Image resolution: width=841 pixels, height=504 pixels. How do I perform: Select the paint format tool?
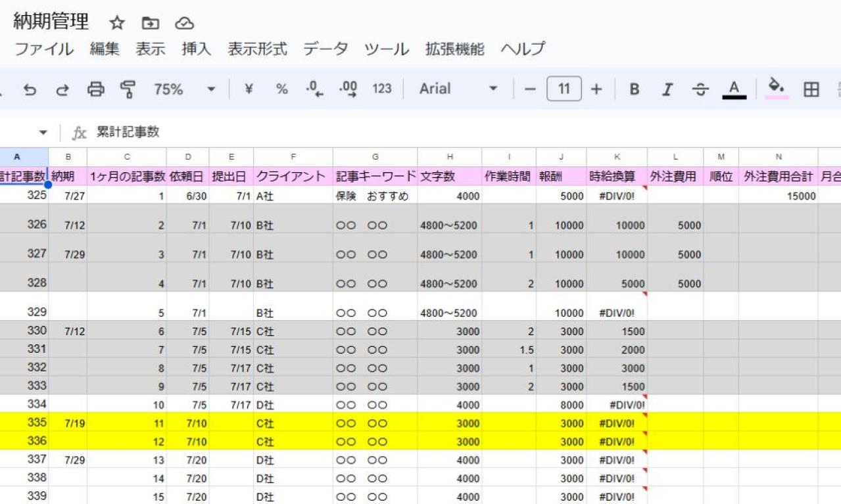128,89
